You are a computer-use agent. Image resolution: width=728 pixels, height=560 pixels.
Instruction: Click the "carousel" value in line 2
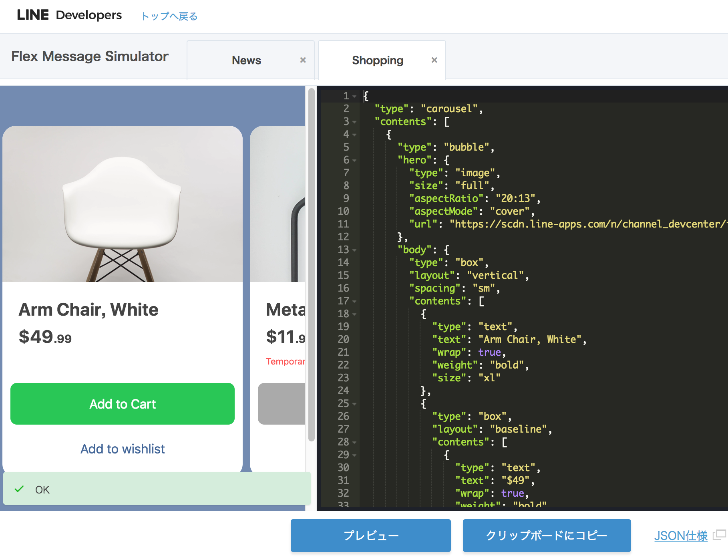[449, 109]
